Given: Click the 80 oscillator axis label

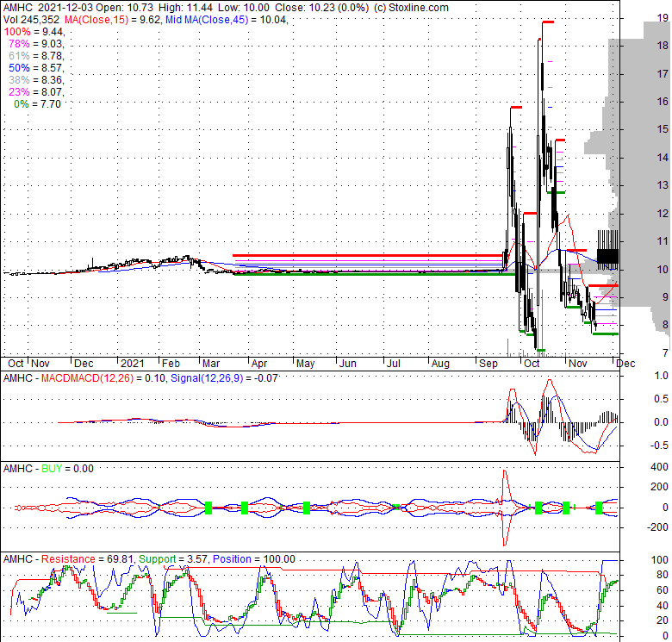Looking at the screenshot, I should coord(663,575).
